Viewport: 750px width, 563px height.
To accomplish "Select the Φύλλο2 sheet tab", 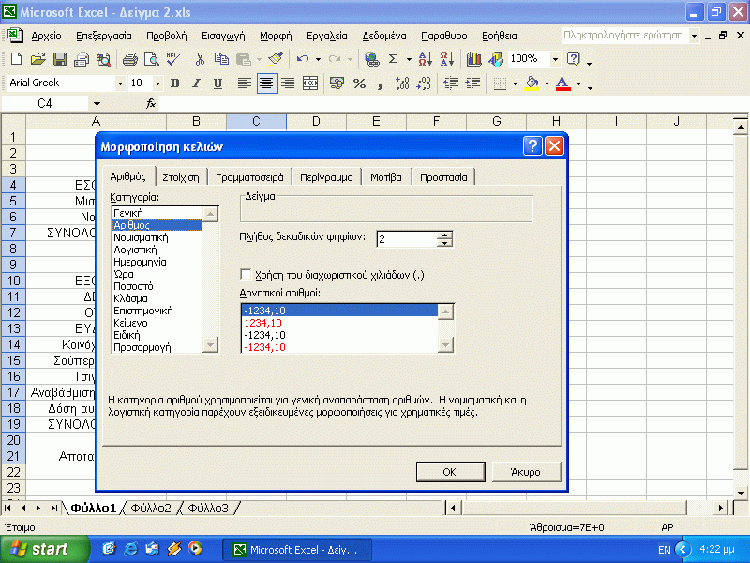I will (151, 508).
